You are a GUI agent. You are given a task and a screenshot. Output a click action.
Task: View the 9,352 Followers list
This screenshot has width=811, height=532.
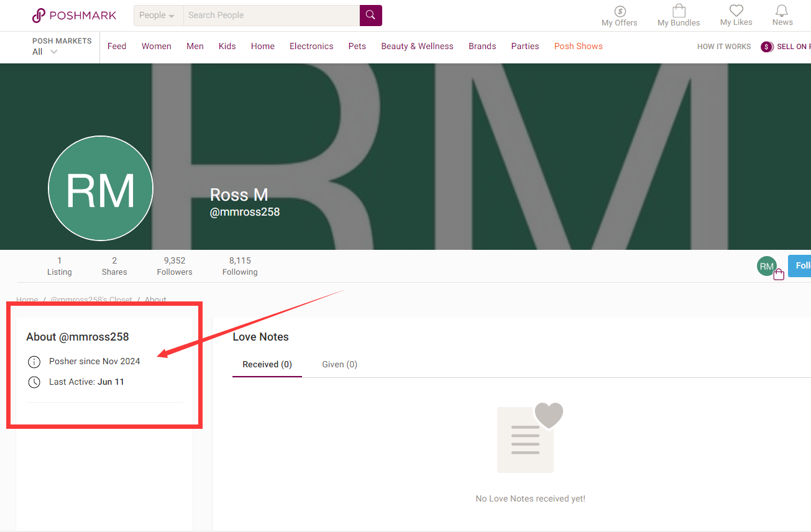[175, 266]
